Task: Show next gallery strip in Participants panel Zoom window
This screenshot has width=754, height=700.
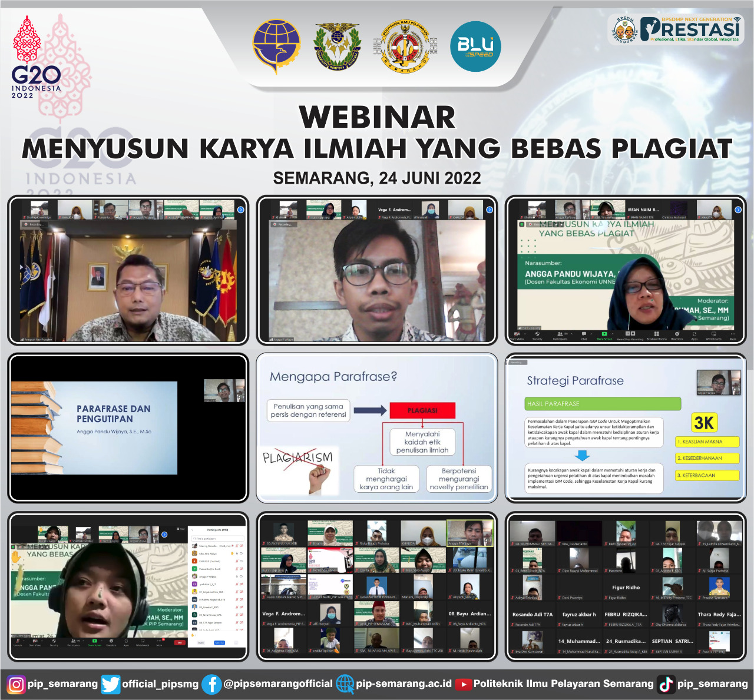Action: coord(164,535)
